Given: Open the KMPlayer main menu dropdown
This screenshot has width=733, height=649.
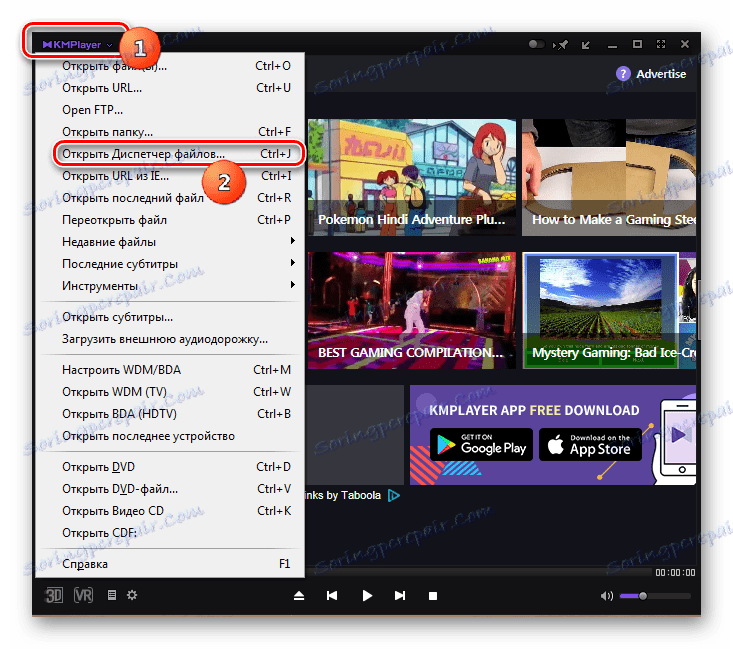Looking at the screenshot, I should coord(77,45).
